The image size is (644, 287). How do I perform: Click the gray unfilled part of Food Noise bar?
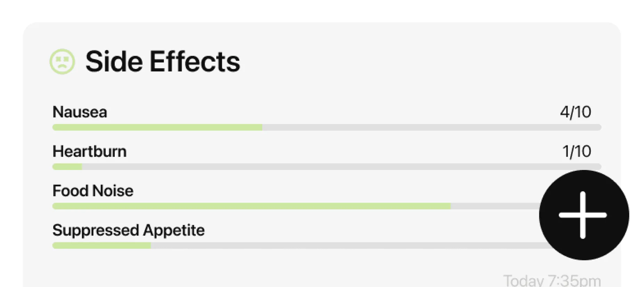494,206
